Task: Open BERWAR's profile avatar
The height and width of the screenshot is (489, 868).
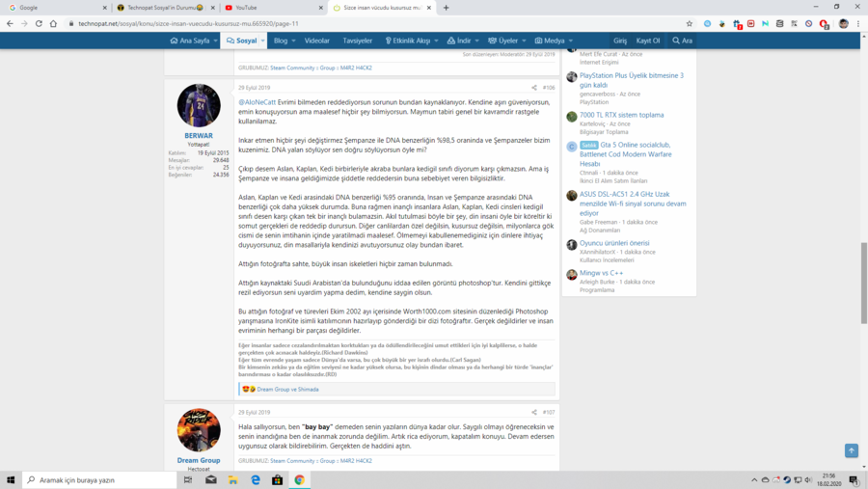Action: [199, 105]
